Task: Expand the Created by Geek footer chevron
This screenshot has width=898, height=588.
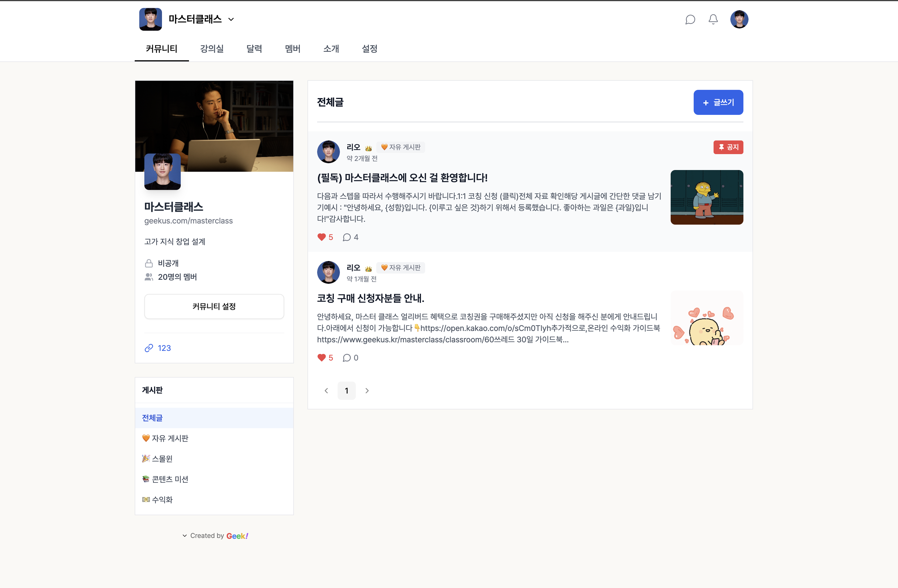Action: 184,535
